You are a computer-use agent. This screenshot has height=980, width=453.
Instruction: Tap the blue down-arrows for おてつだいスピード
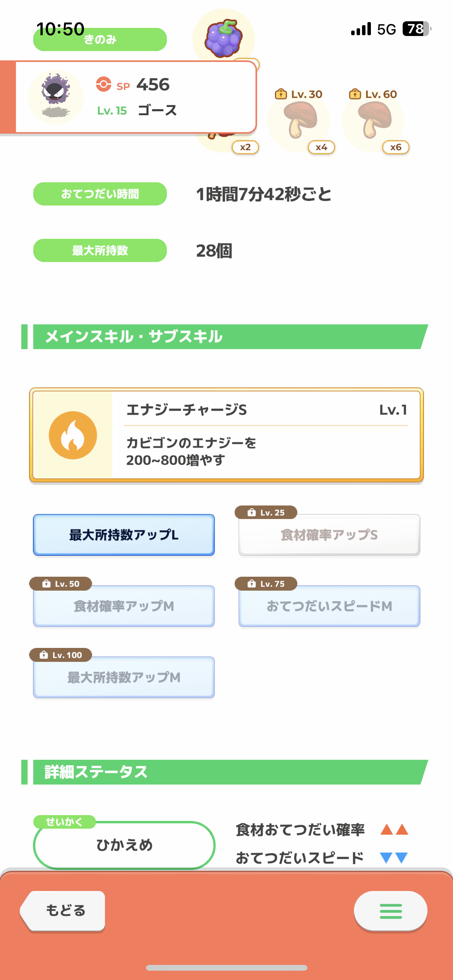click(x=394, y=858)
